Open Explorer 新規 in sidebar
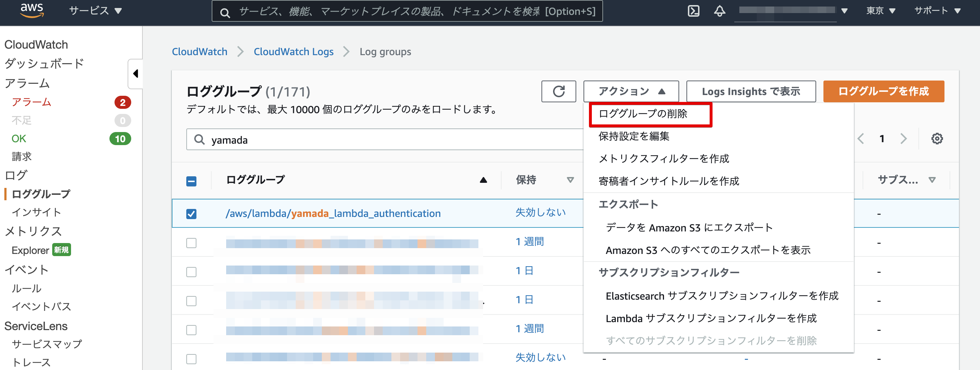The width and height of the screenshot is (980, 370). pos(41,250)
